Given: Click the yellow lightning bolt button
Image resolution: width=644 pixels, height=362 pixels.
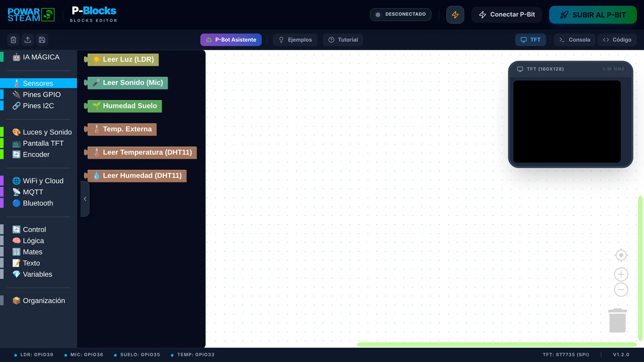Looking at the screenshot, I should [455, 15].
